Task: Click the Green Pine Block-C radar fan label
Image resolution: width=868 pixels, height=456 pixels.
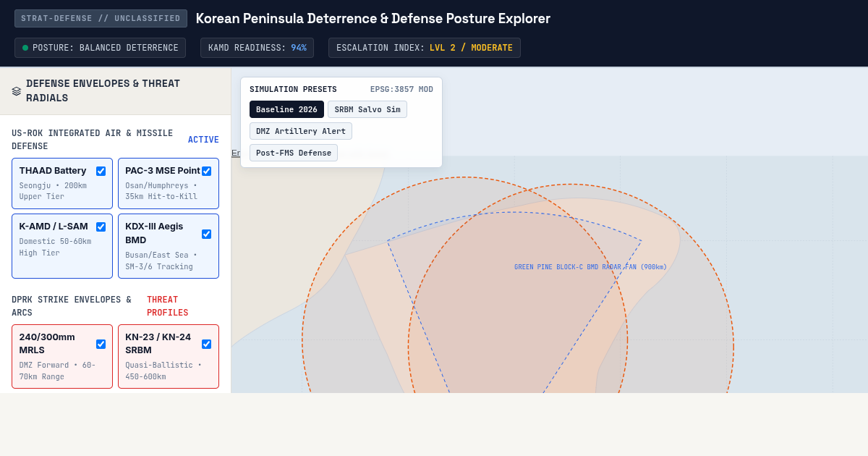Action: pyautogui.click(x=590, y=267)
